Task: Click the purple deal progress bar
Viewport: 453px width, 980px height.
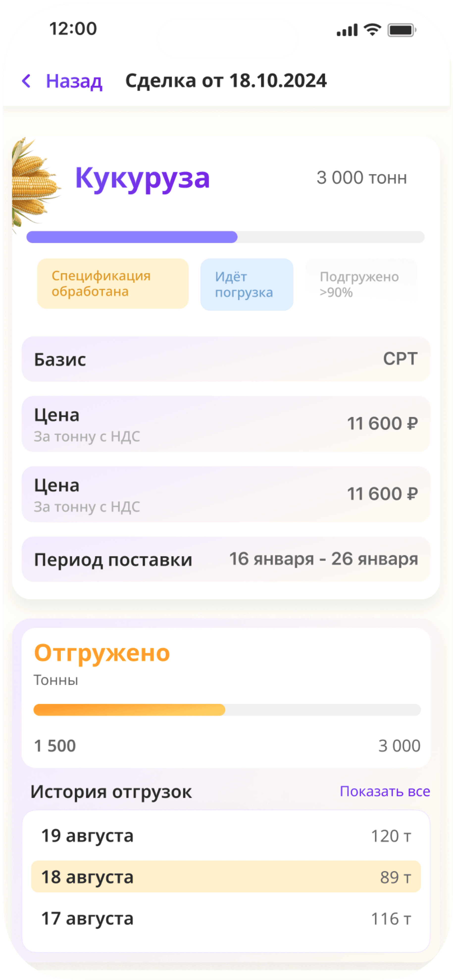Action: click(x=225, y=237)
